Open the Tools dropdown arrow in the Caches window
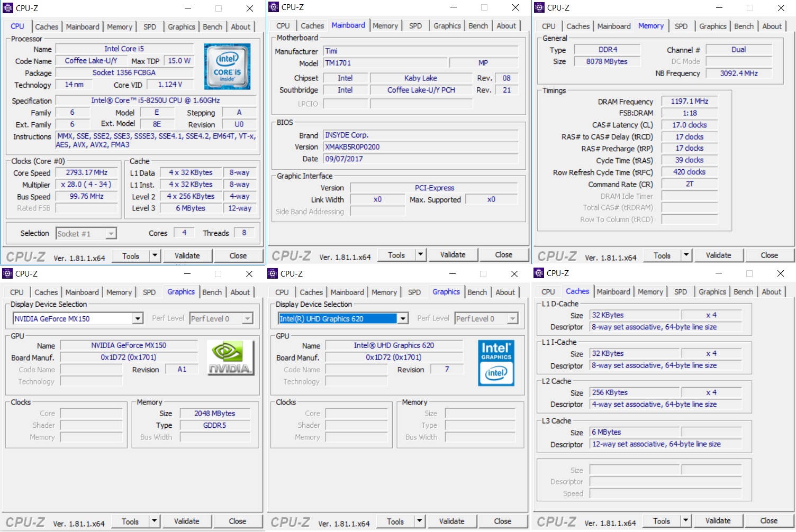The height and width of the screenshot is (532, 796). point(685,521)
